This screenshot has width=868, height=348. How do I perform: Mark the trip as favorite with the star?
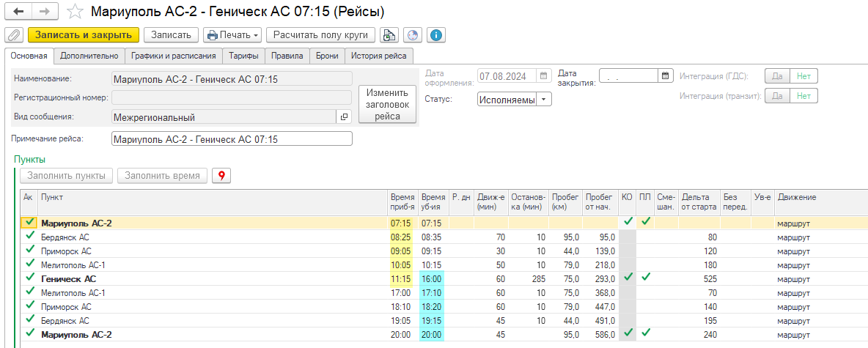[x=74, y=12]
